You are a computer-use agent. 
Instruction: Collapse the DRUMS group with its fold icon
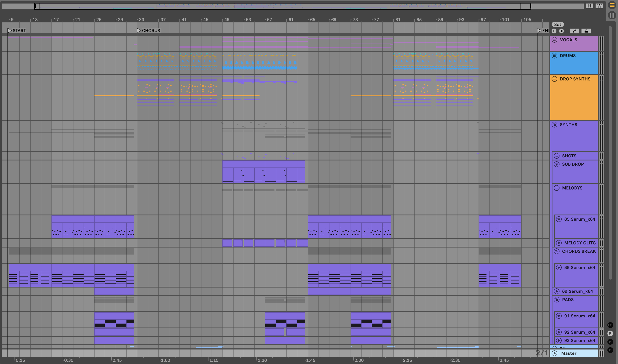click(554, 56)
